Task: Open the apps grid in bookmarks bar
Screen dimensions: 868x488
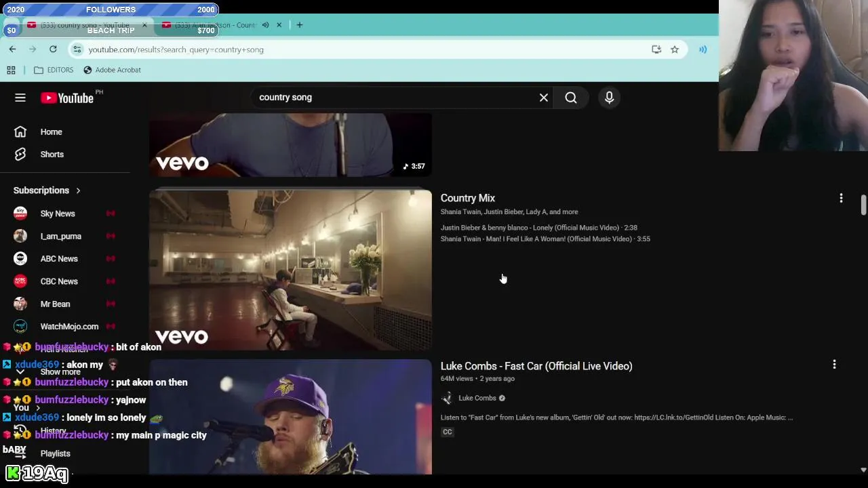Action: 11,70
